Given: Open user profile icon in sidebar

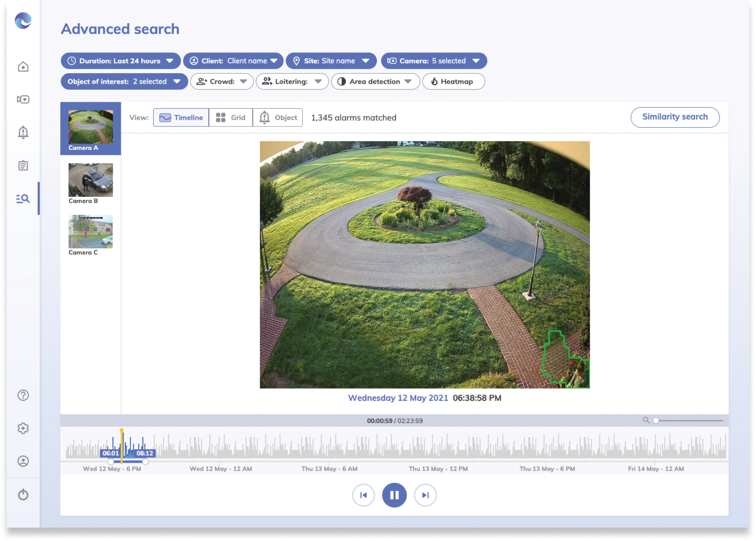Looking at the screenshot, I should (x=23, y=461).
